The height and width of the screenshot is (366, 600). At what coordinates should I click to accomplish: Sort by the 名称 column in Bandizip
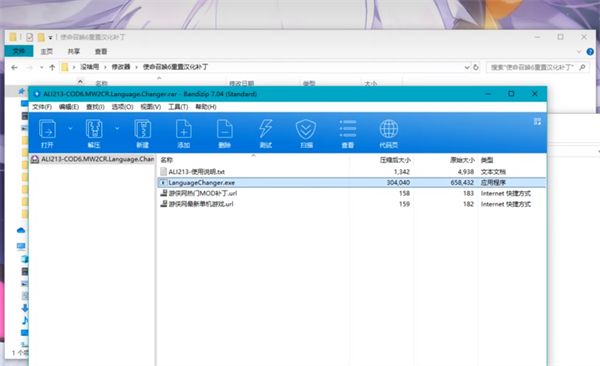coord(166,160)
